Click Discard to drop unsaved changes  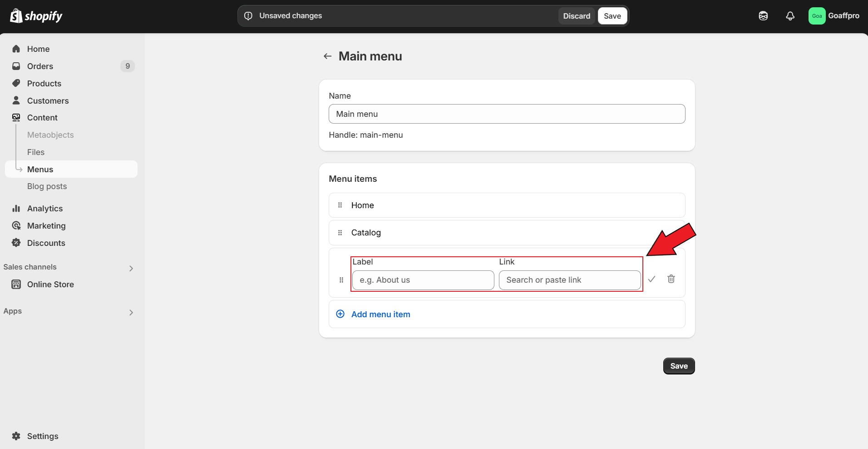point(577,16)
